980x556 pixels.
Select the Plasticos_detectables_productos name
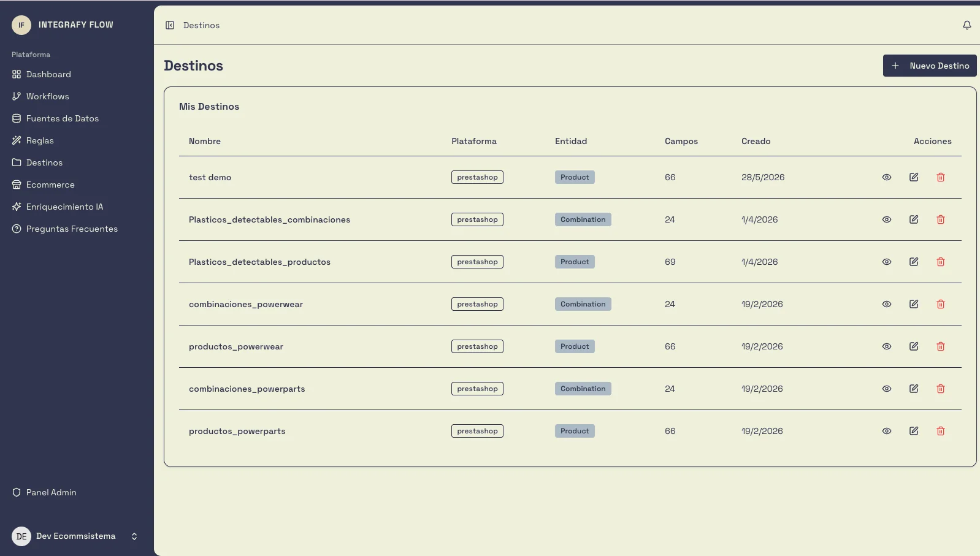pos(259,262)
